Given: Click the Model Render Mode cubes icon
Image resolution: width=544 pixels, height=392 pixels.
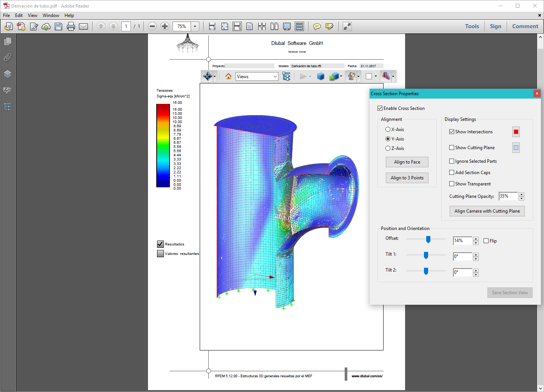Looking at the screenshot, I should 334,76.
